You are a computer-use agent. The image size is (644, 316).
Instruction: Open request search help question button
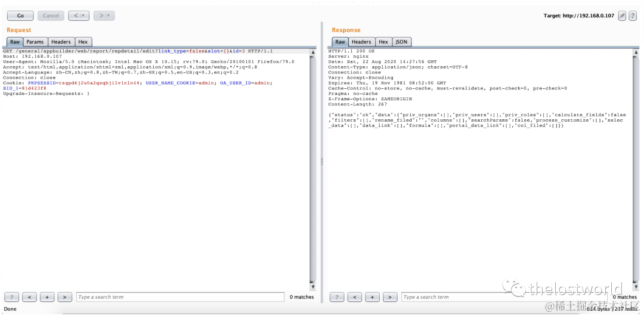(11, 297)
